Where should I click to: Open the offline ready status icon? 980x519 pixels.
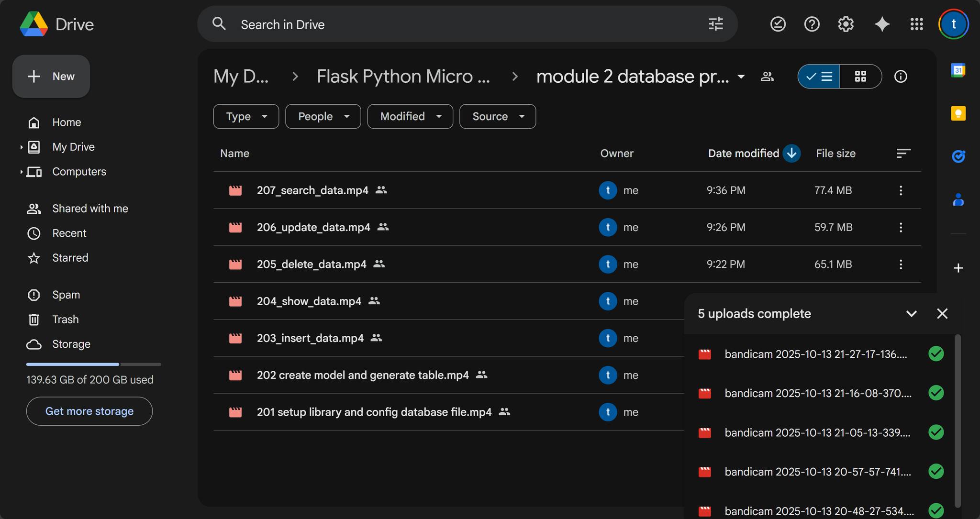pos(778,24)
